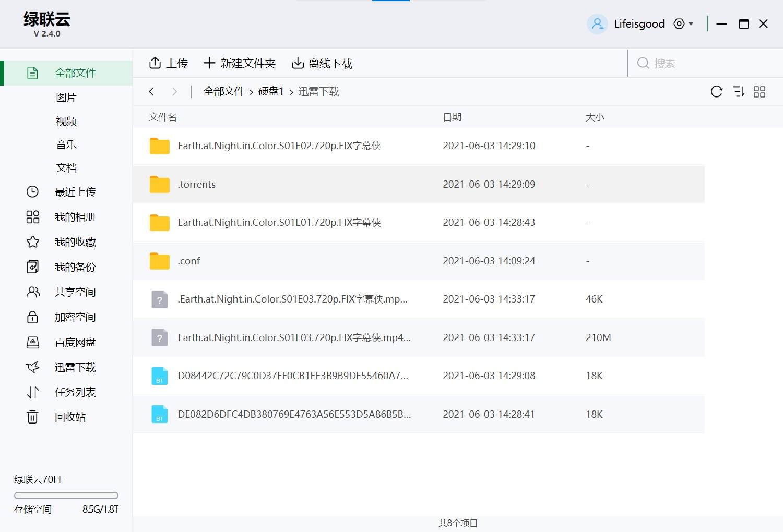This screenshot has width=783, height=532.
Task: Click the 加密空间 lock icon
Action: (x=32, y=317)
